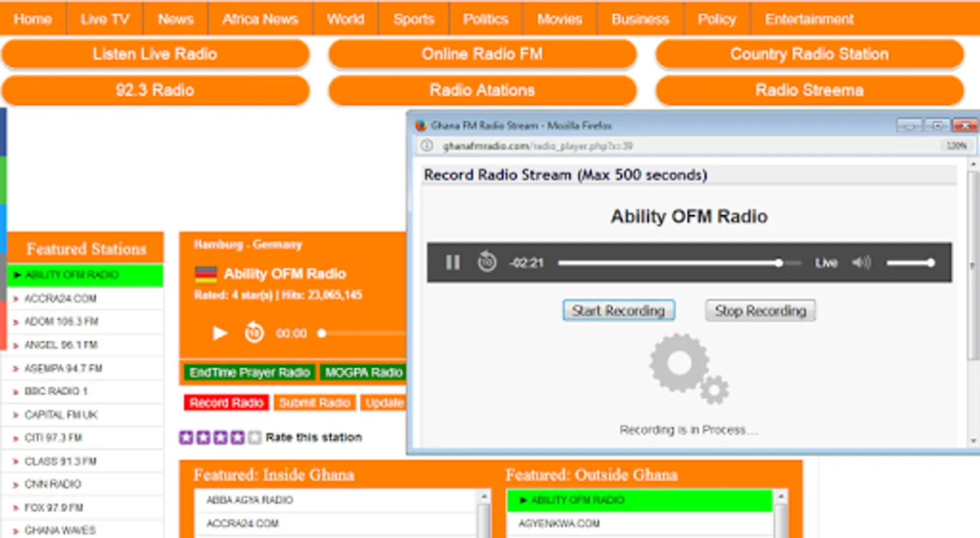Open the Country Radio Station button
The image size is (980, 538).
pos(810,54)
